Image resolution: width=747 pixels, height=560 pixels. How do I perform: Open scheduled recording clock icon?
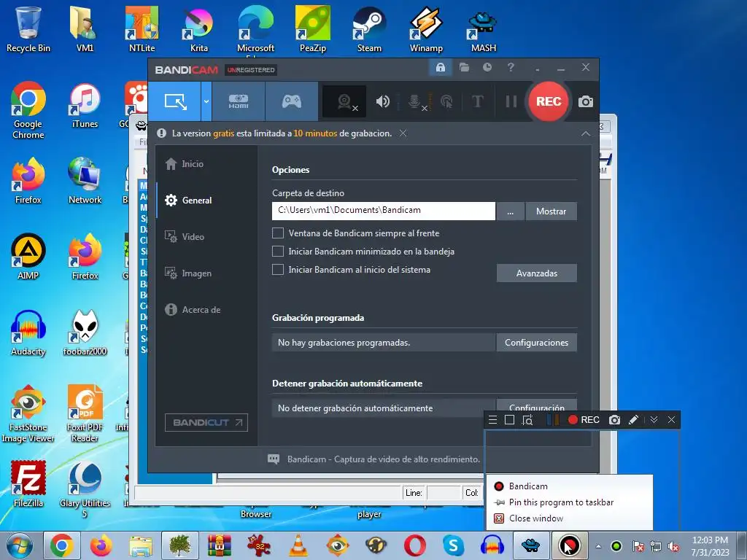tap(487, 67)
